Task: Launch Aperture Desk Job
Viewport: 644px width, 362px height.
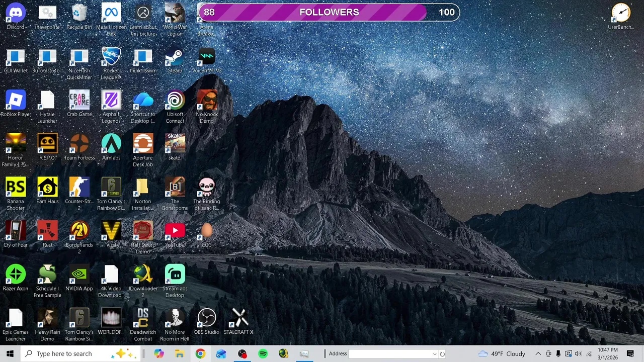Action: [143, 150]
